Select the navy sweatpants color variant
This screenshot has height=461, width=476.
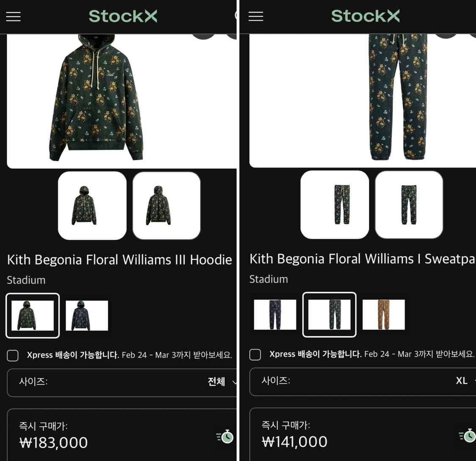coord(275,314)
